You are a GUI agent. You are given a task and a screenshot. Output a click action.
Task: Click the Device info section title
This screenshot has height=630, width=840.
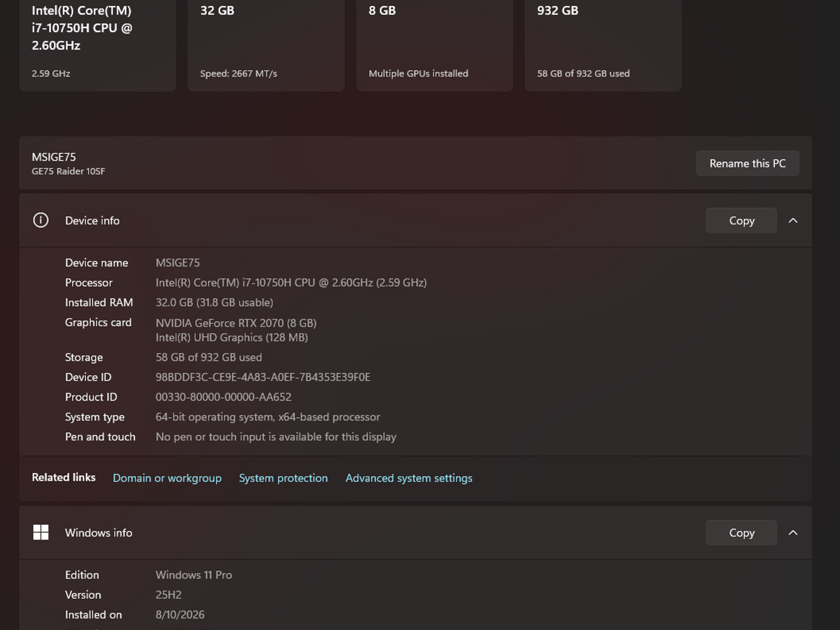pos(92,221)
